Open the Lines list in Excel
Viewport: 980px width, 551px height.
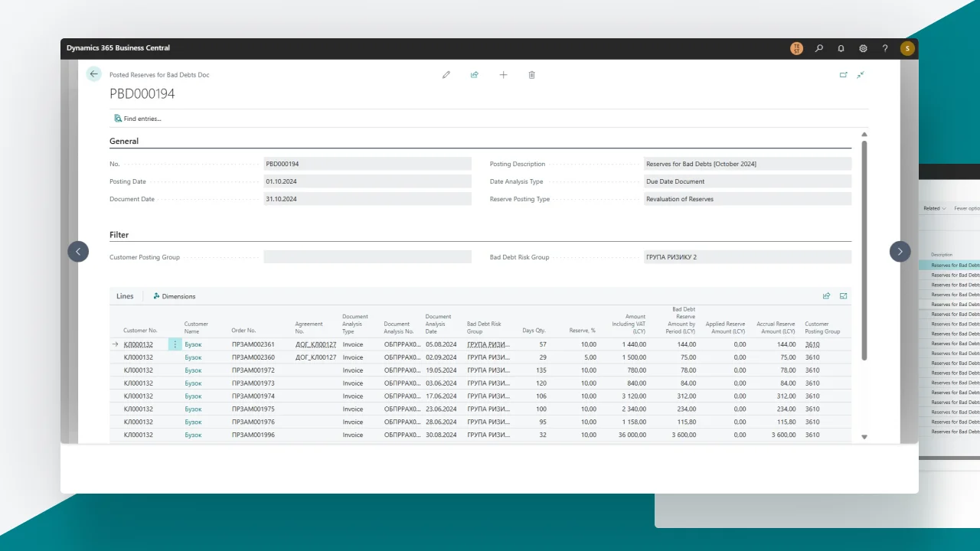click(x=843, y=295)
